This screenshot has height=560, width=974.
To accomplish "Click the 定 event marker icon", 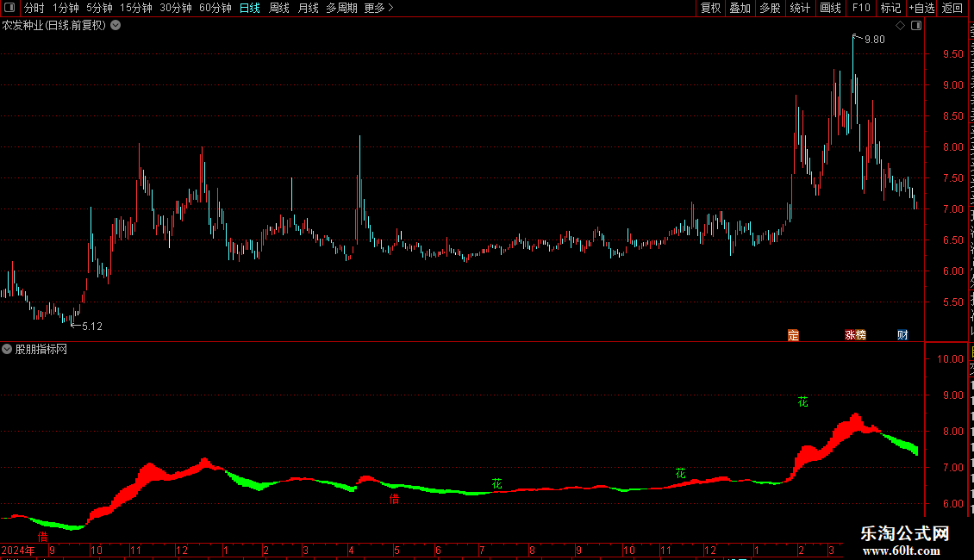I will [793, 335].
